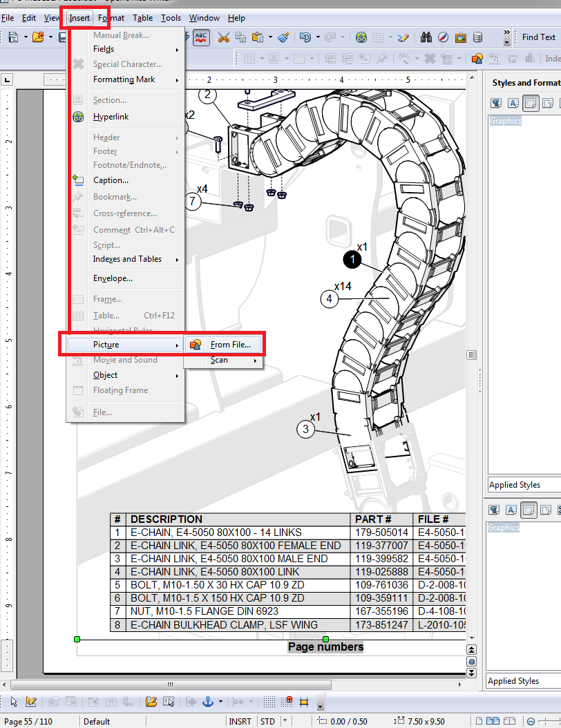Click the Cut scissors icon
561x728 pixels.
click(224, 37)
